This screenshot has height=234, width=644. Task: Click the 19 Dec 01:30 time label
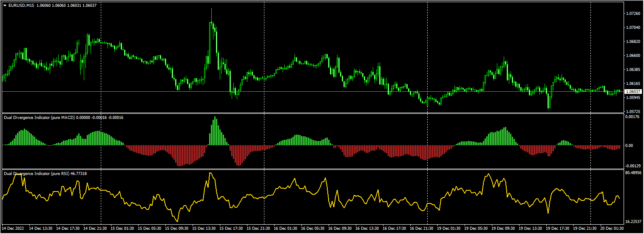449,228
